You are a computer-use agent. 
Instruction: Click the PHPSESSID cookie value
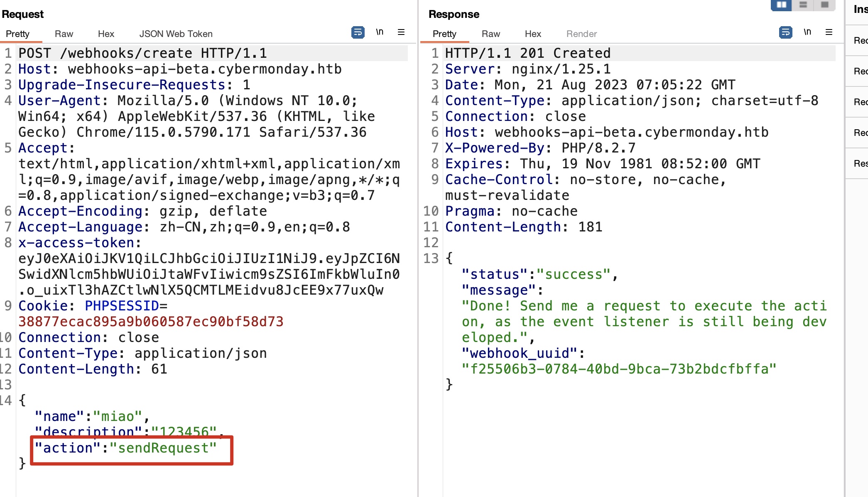151,322
